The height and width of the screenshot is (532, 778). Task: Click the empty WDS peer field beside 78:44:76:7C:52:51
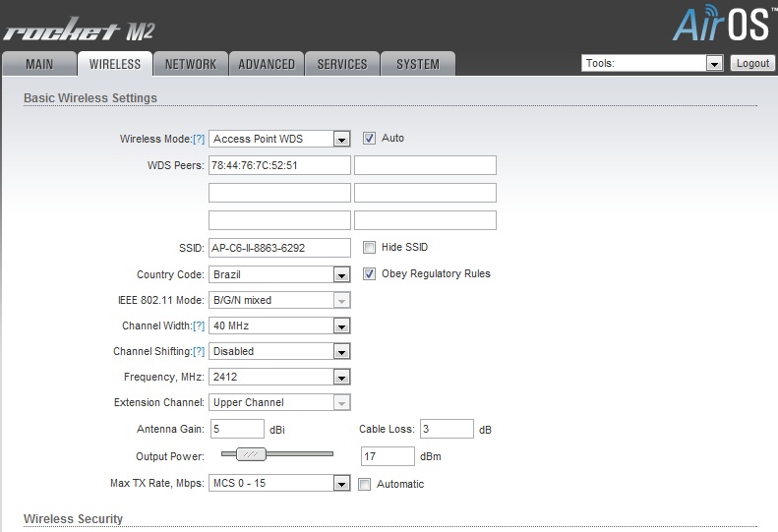425,165
